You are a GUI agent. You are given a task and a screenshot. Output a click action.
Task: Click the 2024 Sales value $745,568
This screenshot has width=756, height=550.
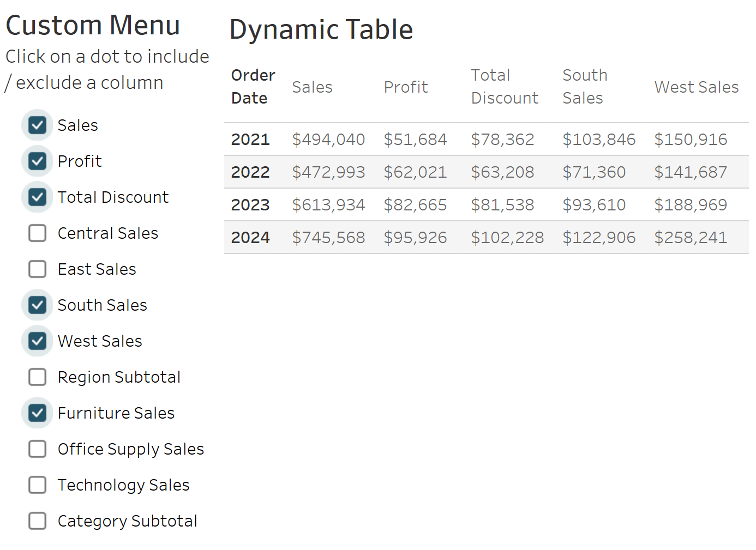[329, 237]
